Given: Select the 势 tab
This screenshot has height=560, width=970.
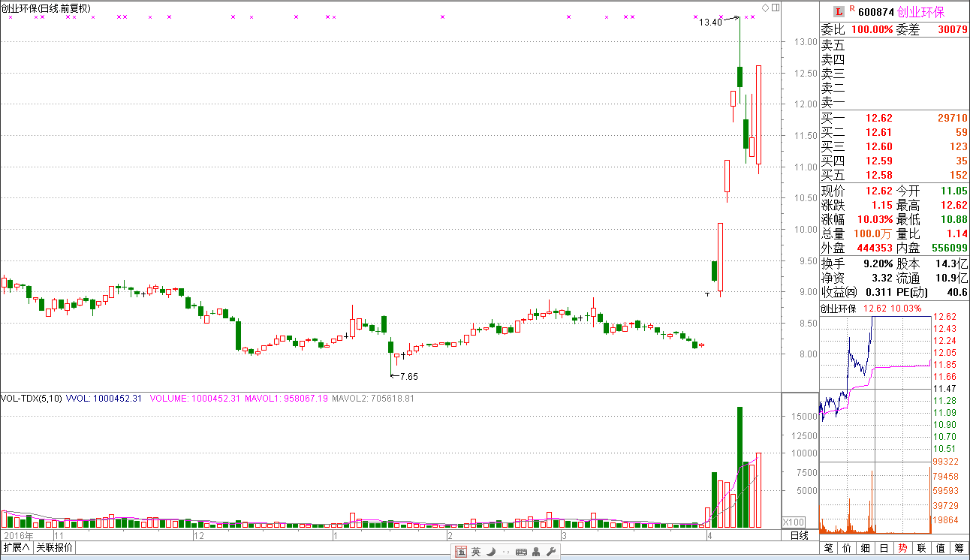Looking at the screenshot, I should click(x=902, y=548).
